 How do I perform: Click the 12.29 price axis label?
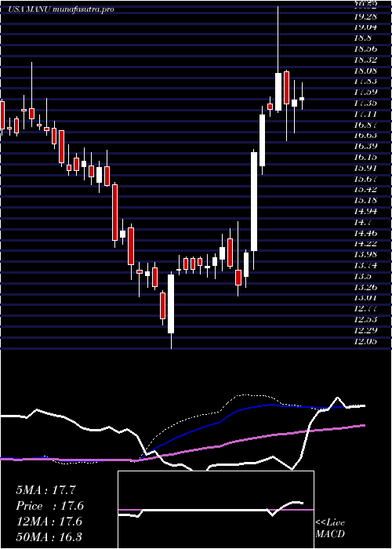point(366,331)
